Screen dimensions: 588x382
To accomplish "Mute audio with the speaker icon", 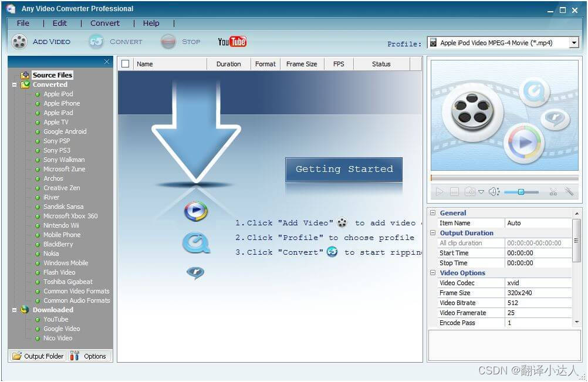I will 494,192.
